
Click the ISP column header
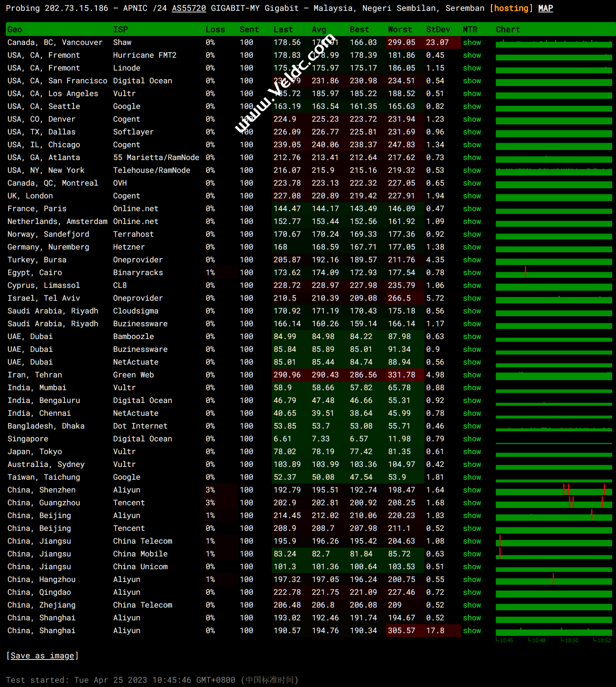(x=120, y=29)
